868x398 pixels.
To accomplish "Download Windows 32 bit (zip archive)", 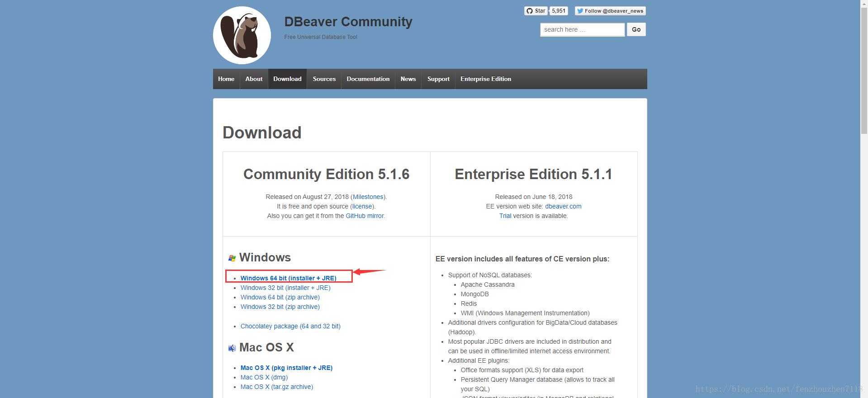I will [x=280, y=307].
